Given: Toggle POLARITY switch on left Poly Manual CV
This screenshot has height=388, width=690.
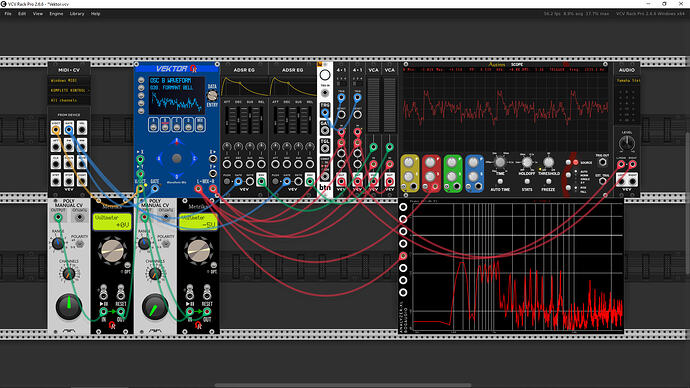Looking at the screenshot, I should pyautogui.click(x=79, y=244).
